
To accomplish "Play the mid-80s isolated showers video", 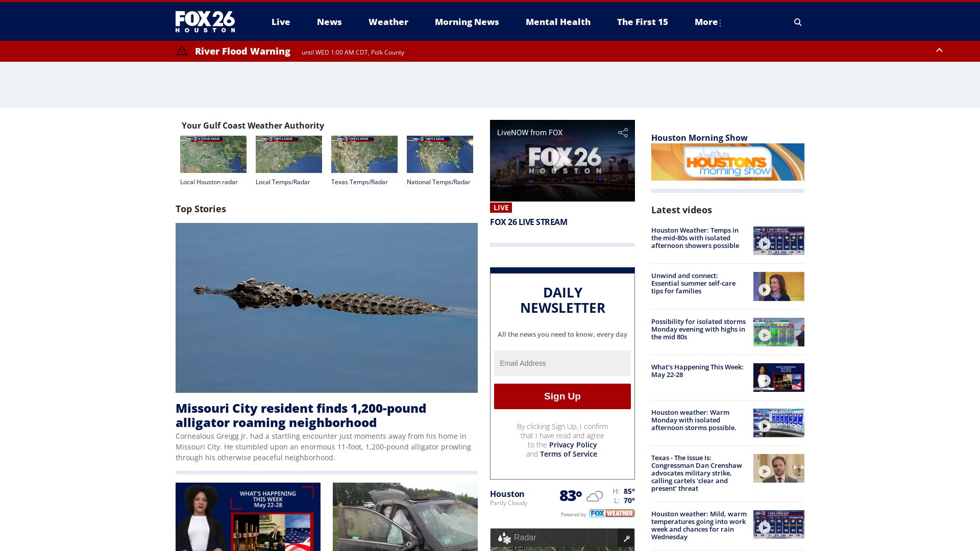I will tap(779, 241).
